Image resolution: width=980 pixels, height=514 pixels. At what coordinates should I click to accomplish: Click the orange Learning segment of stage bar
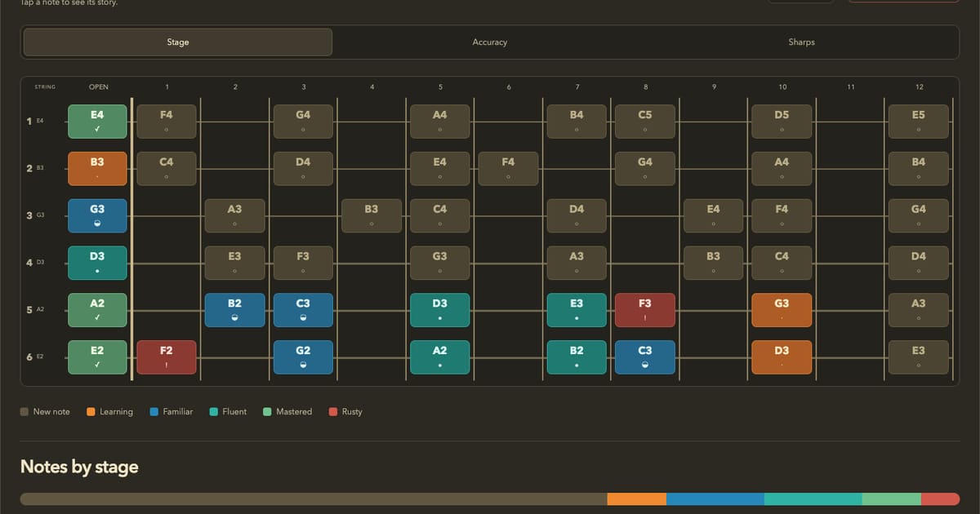(x=637, y=499)
